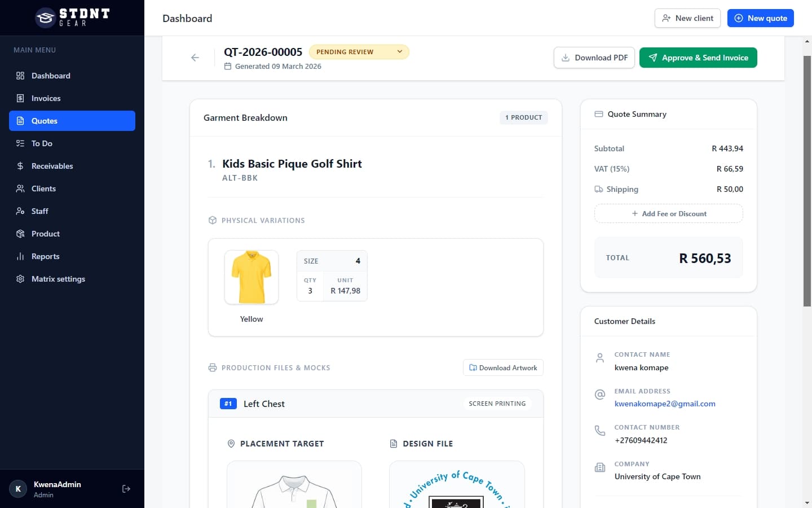Click the email address at-sign icon
Viewport: 812px width, 508px height.
(x=600, y=395)
